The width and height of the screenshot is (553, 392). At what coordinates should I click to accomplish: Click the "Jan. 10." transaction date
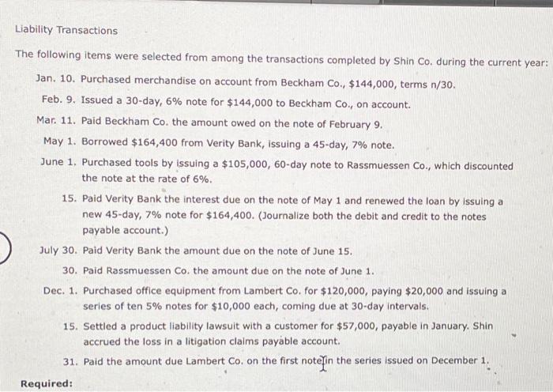(55, 78)
